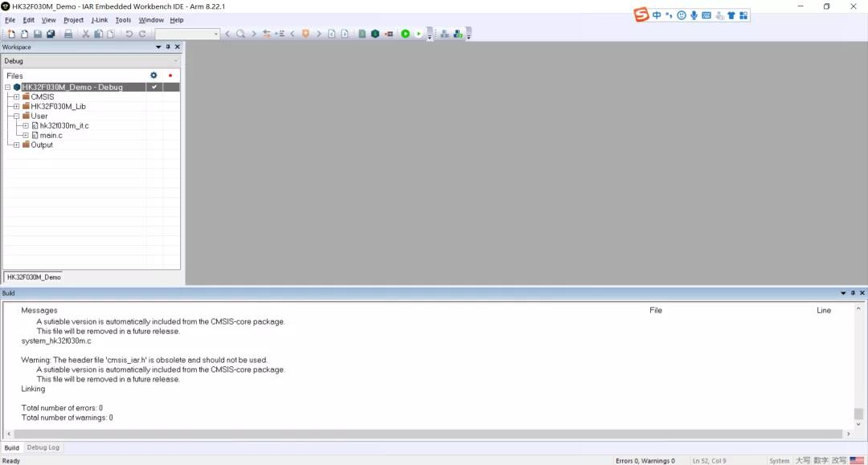Viewport: 868px width, 465px height.
Task: Open the File menu
Action: click(x=10, y=20)
